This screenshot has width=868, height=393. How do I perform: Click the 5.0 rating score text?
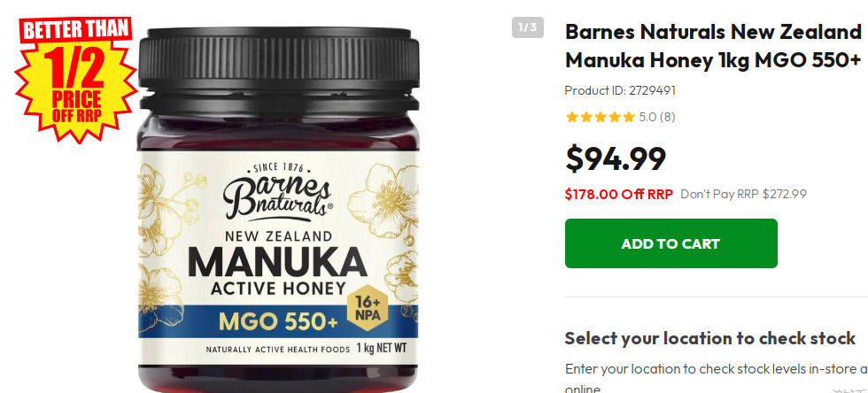(647, 117)
